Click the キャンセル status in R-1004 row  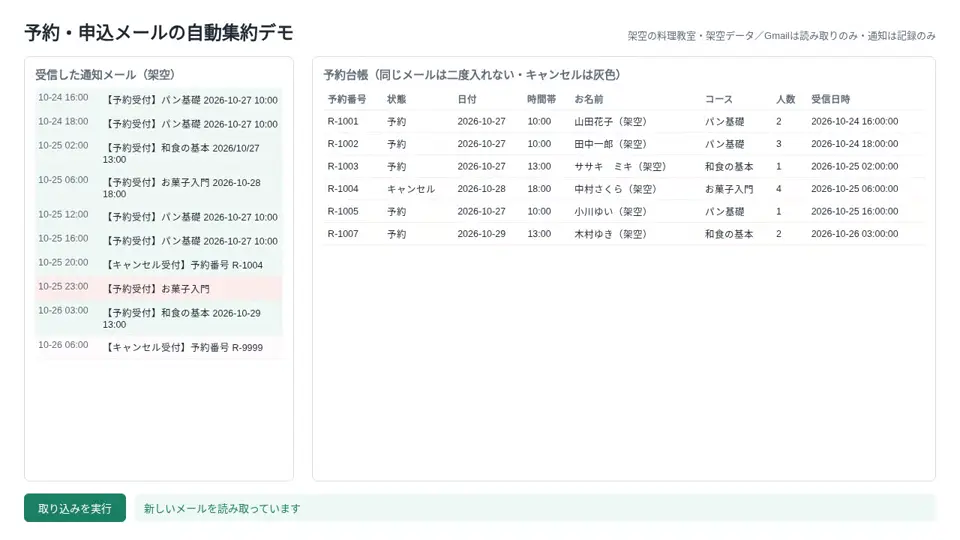click(x=411, y=189)
